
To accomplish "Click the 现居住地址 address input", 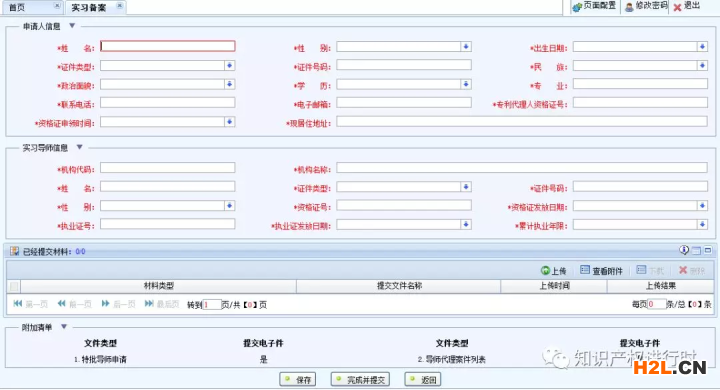I will (x=522, y=122).
